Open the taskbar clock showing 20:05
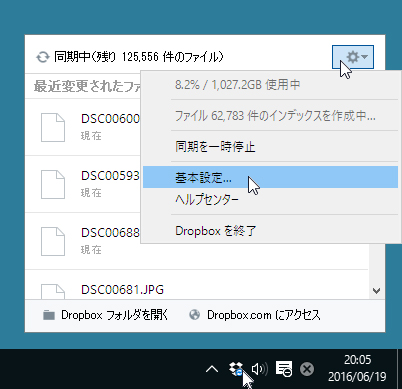 coord(357,368)
